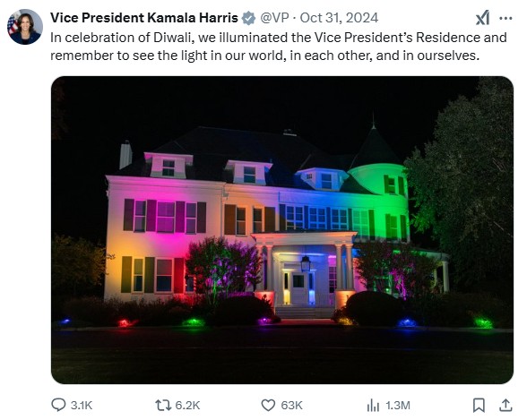This screenshot has width=527, height=420.
Task: Click the Grok explain-post icon
Action: (x=482, y=18)
